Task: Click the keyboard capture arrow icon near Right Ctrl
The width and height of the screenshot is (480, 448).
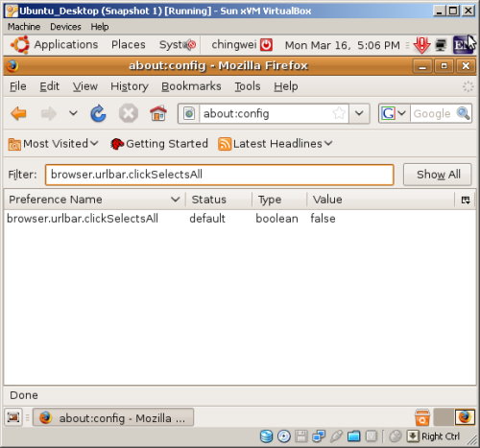Action: [x=413, y=436]
